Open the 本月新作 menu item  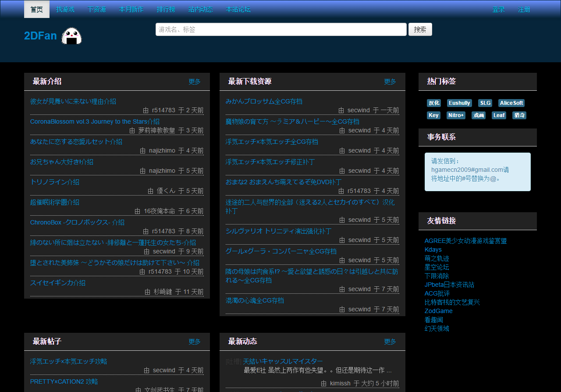click(x=131, y=9)
